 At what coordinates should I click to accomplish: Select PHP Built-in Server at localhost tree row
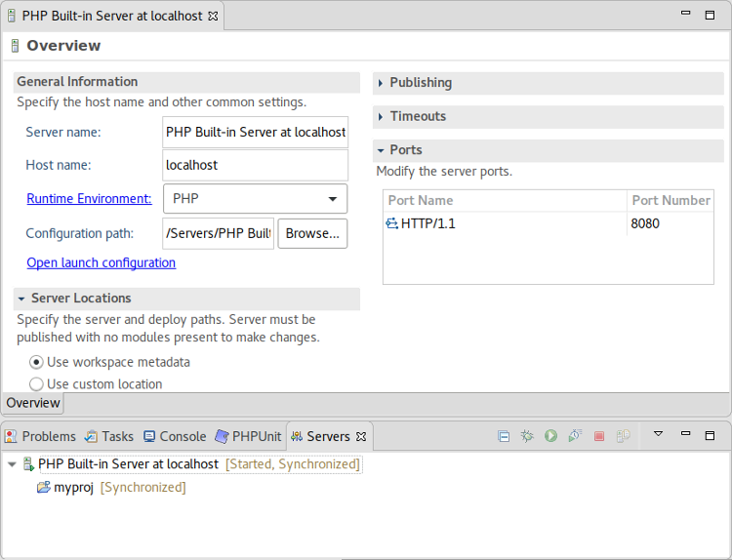pos(201,464)
